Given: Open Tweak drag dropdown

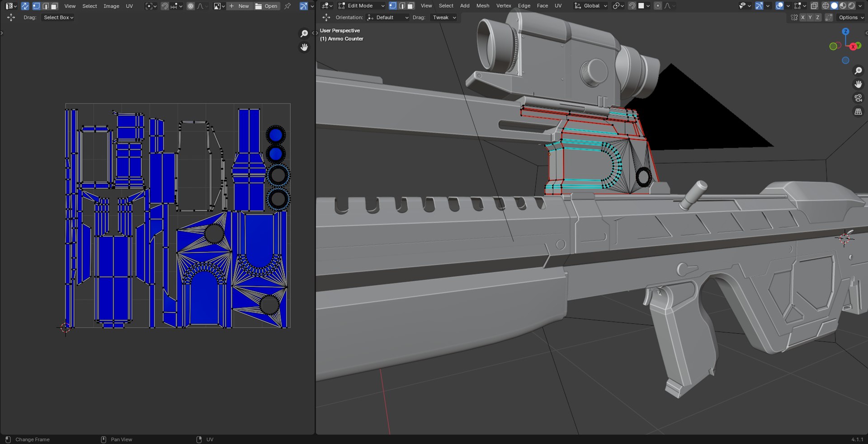Looking at the screenshot, I should pyautogui.click(x=444, y=17).
